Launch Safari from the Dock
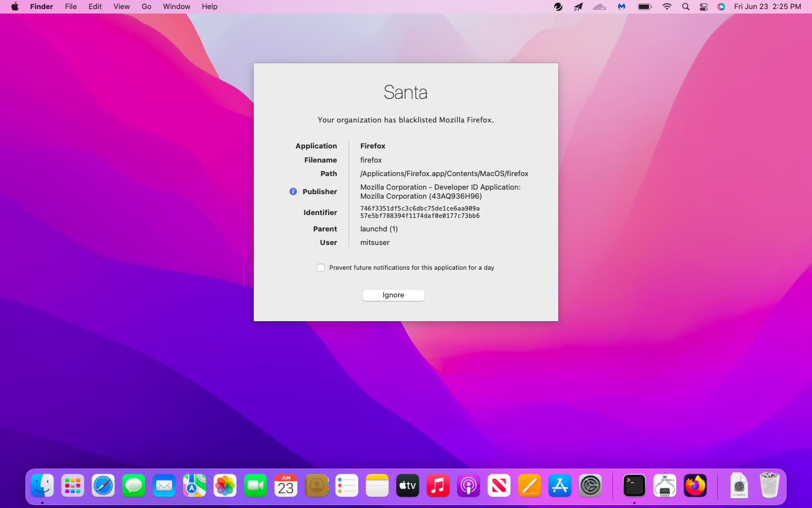This screenshot has height=508, width=812. tap(103, 485)
